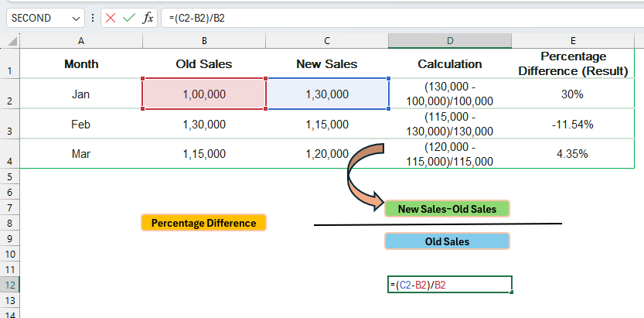Open the Name Box dropdown arrow
Image resolution: width=644 pixels, height=318 pixels.
76,19
